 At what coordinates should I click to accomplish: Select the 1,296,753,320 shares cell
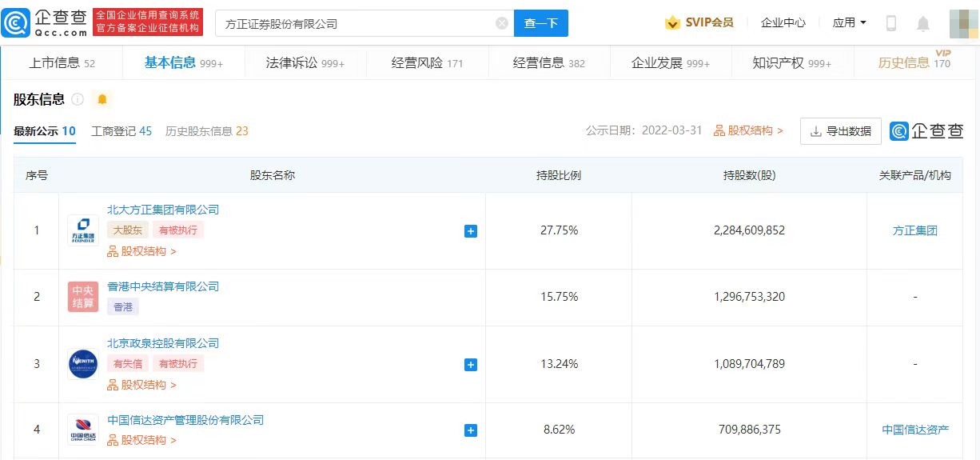point(749,297)
